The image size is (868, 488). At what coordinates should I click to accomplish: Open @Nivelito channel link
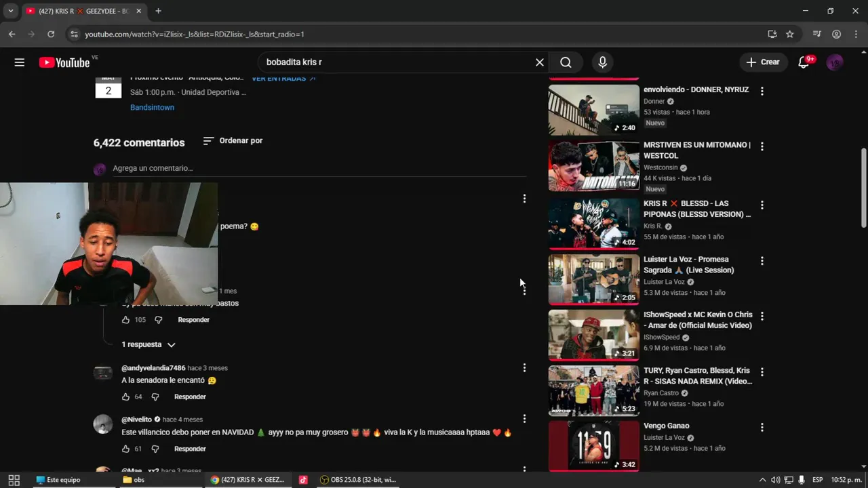click(x=136, y=420)
